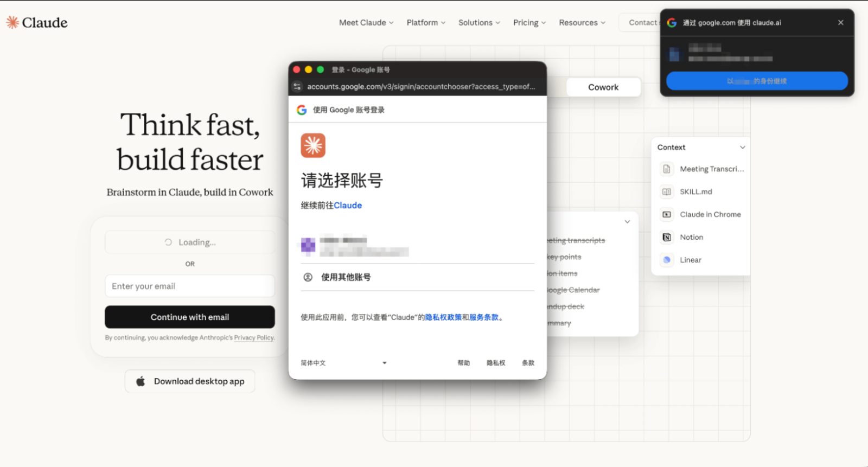Open the 简体中文 language dropdown

pos(344,363)
